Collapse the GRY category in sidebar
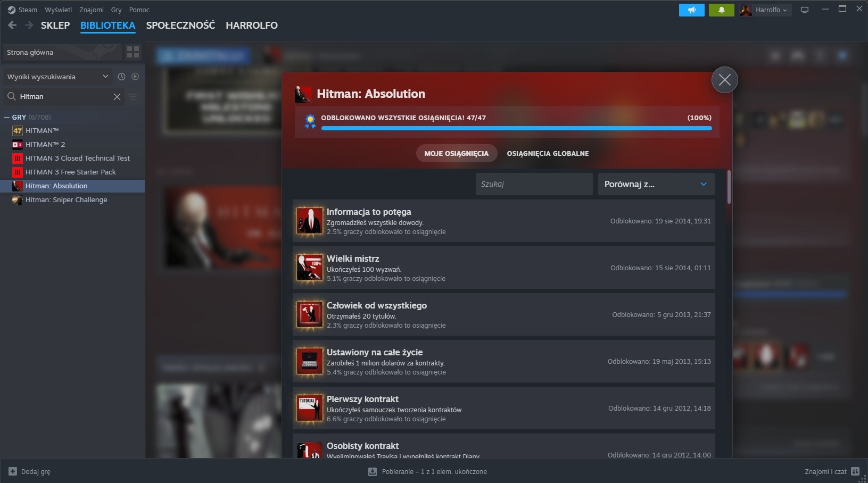The image size is (868, 483). (7, 117)
